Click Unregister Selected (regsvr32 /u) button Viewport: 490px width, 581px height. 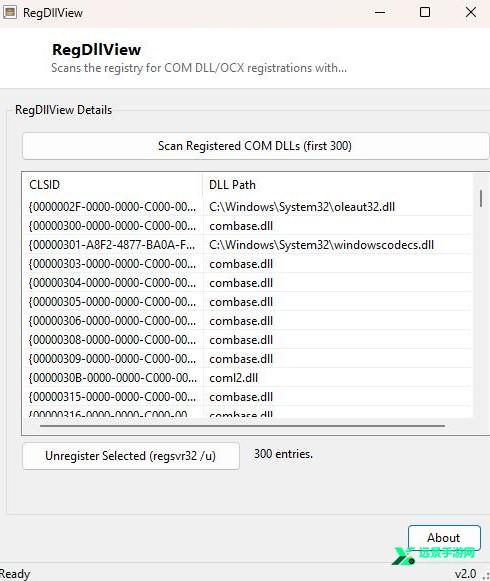coord(131,456)
